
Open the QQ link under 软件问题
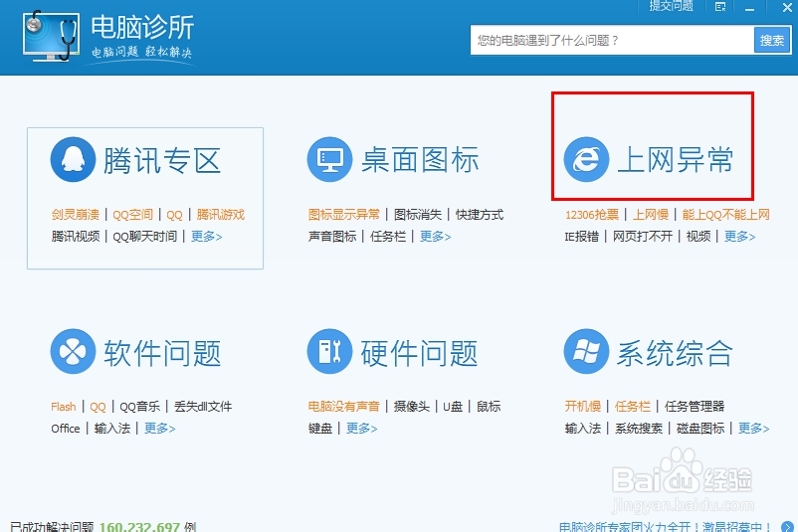pyautogui.click(x=98, y=407)
